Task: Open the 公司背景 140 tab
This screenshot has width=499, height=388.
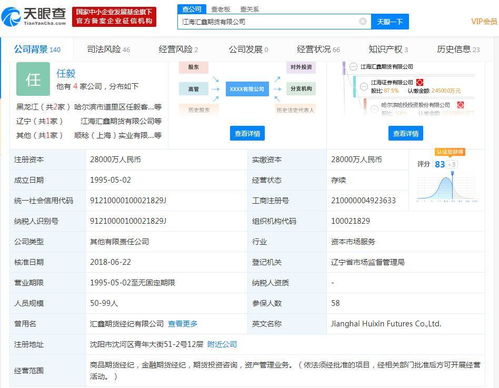Action: click(37, 50)
